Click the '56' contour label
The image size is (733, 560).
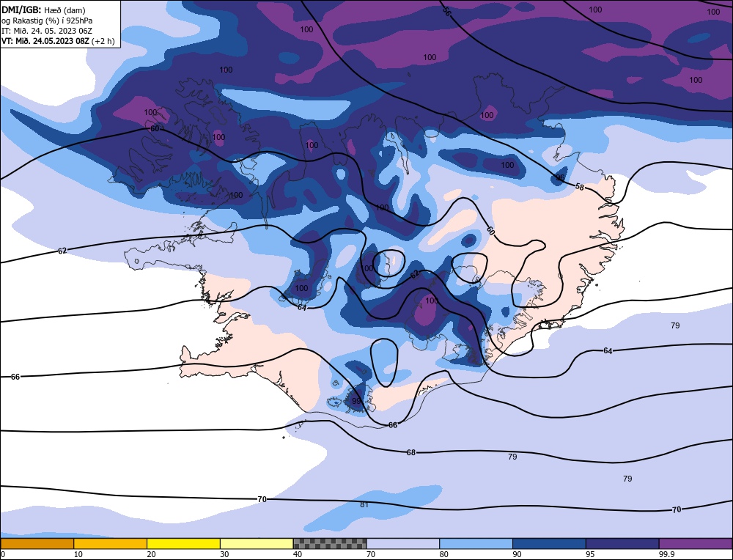(x=446, y=12)
